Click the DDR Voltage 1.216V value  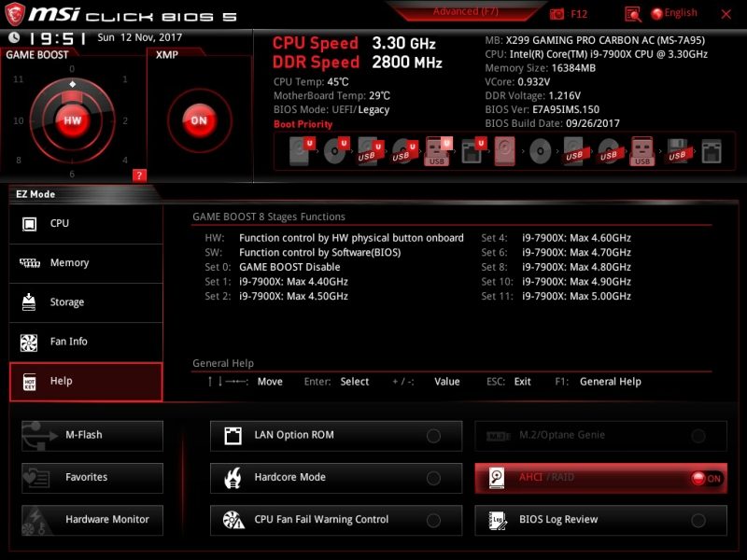point(565,96)
